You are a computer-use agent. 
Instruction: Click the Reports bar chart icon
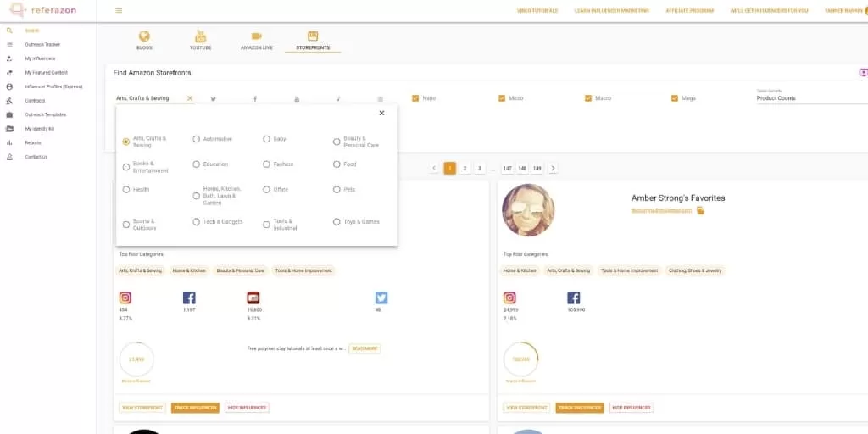click(x=9, y=142)
